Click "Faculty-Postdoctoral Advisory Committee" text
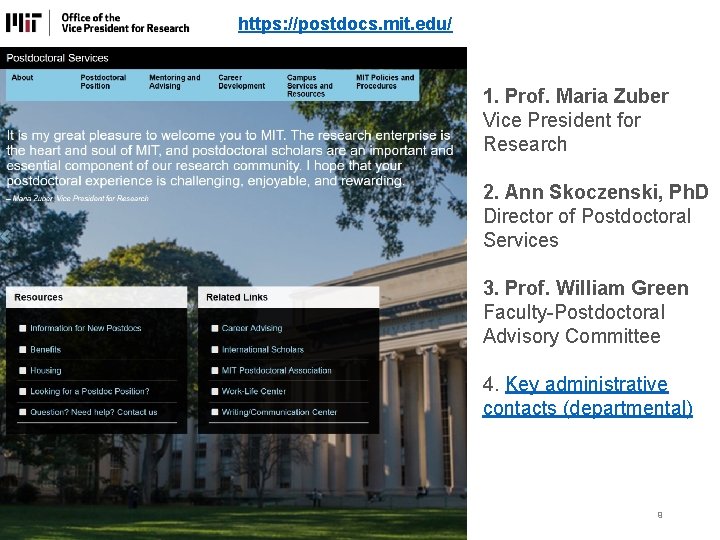The height and width of the screenshot is (540, 720). (x=574, y=324)
